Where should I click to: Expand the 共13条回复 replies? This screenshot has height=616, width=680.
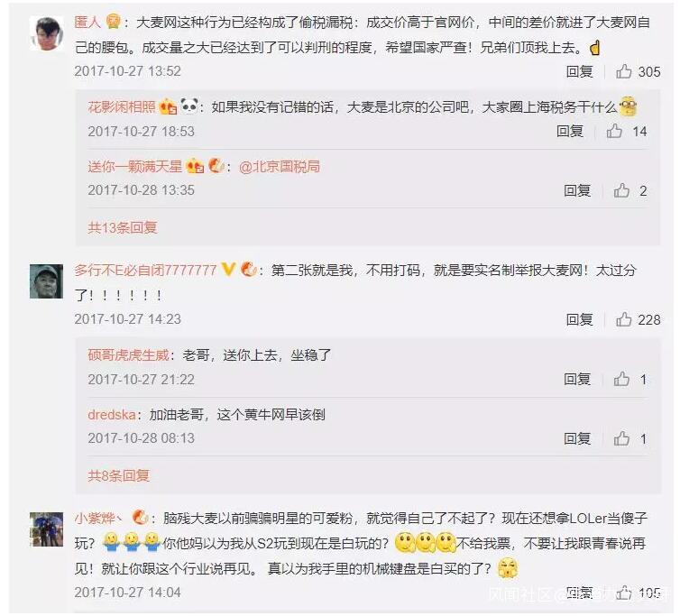coord(123,227)
